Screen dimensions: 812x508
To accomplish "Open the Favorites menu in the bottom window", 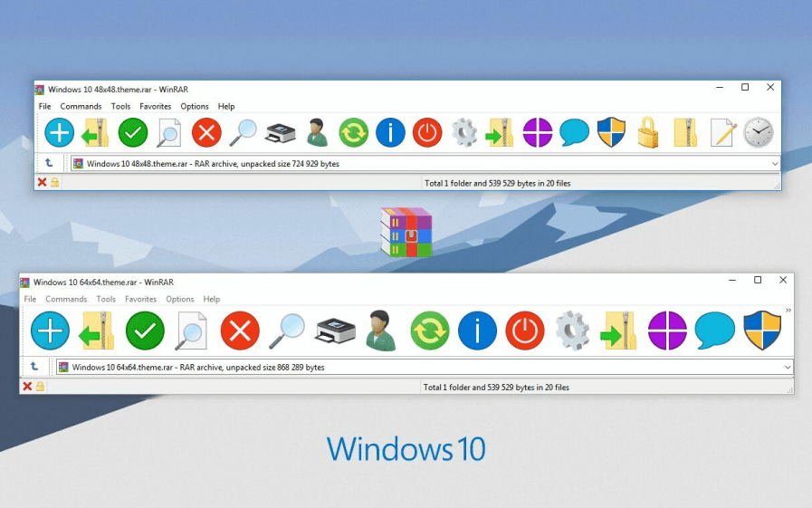I will (140, 300).
